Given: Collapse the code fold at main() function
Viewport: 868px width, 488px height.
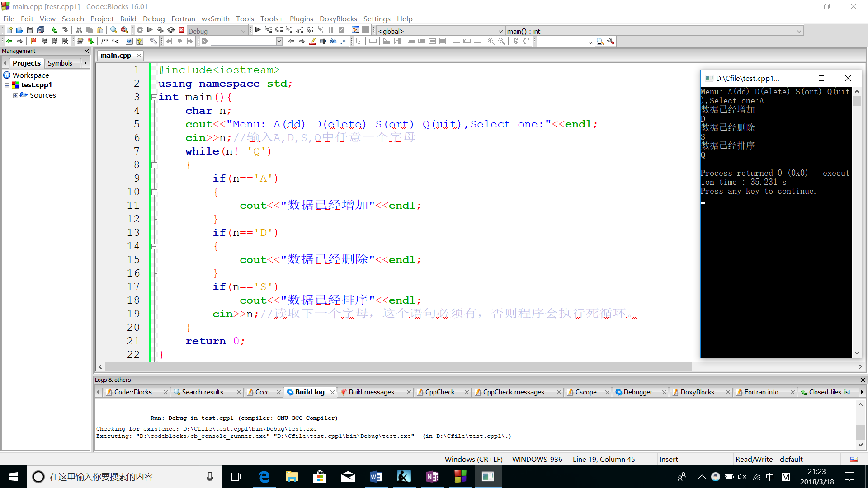Looking at the screenshot, I should point(154,97).
